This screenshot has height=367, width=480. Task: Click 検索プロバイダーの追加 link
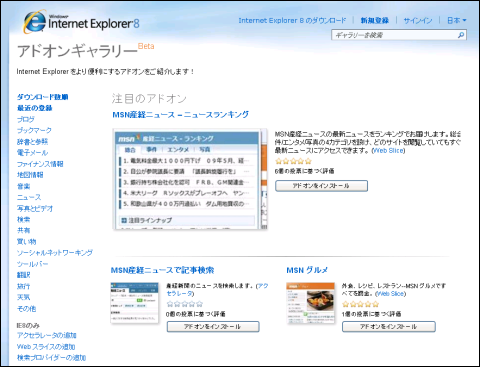click(51, 358)
